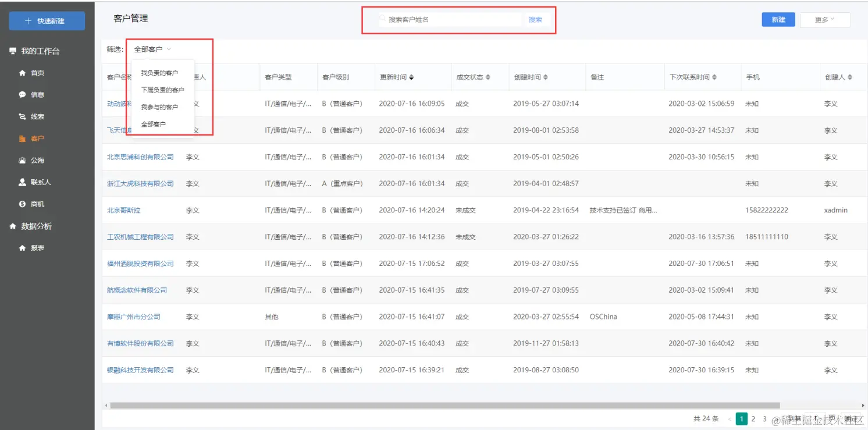The width and height of the screenshot is (868, 430).
Task: Click the 技术支持已签订 remark cell
Action: tap(623, 210)
